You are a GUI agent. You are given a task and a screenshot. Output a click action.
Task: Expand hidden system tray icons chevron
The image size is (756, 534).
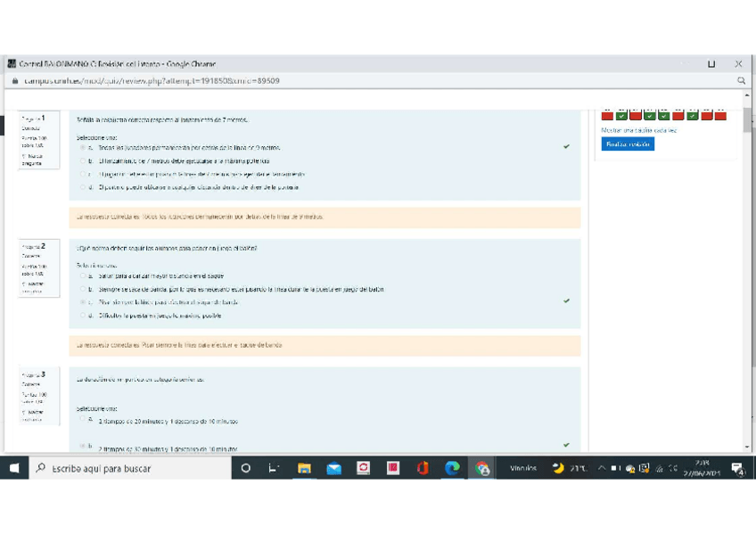[602, 468]
